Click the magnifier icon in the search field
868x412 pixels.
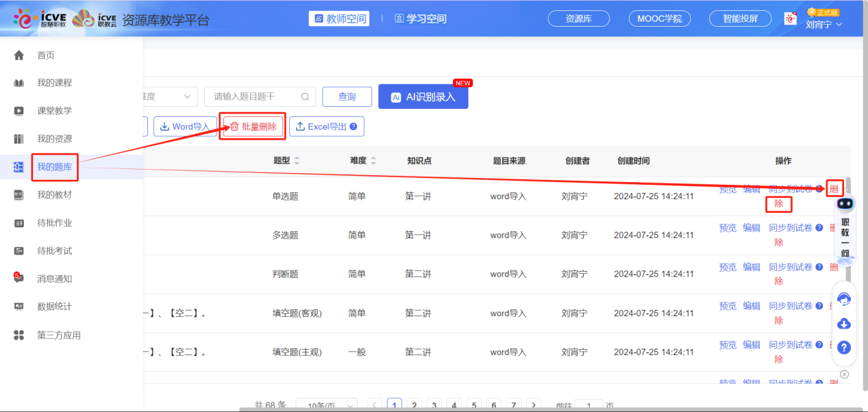coord(305,96)
